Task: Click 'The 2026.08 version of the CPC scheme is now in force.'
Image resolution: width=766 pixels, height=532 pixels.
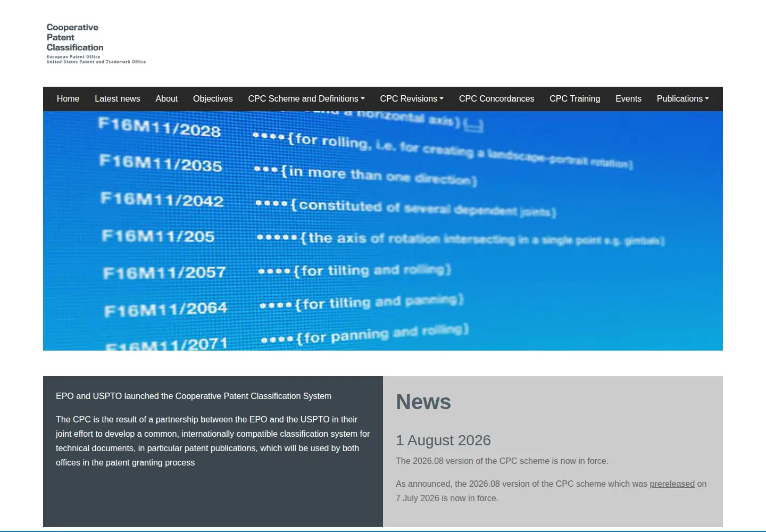Action: (x=502, y=461)
